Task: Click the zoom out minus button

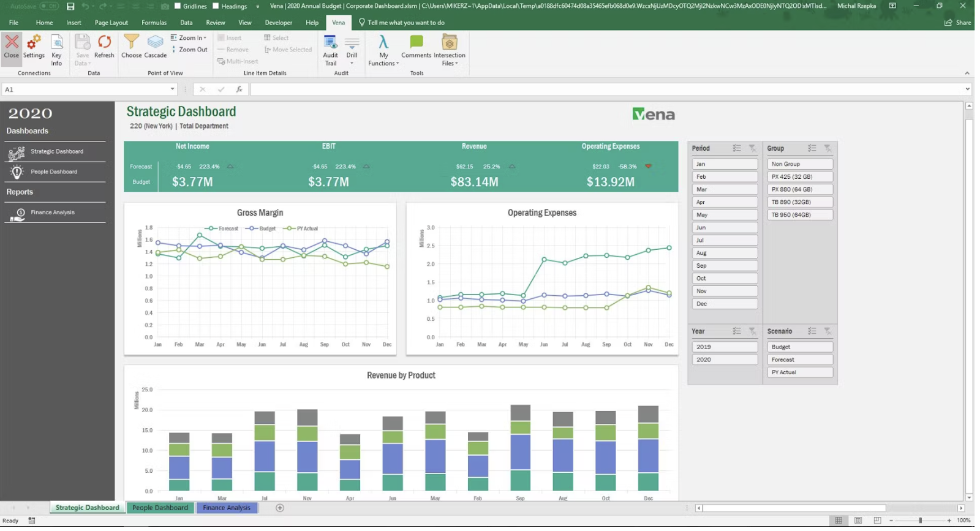Action: point(891,521)
